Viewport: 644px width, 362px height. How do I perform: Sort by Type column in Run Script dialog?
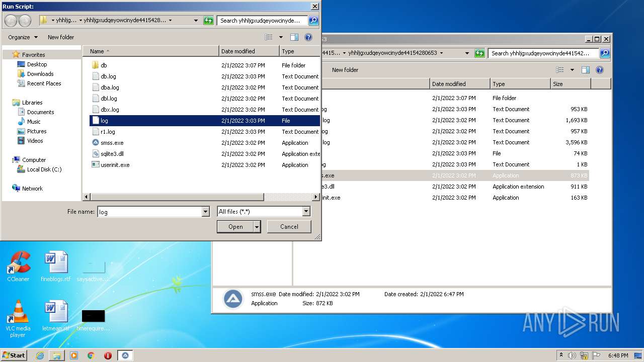click(300, 51)
